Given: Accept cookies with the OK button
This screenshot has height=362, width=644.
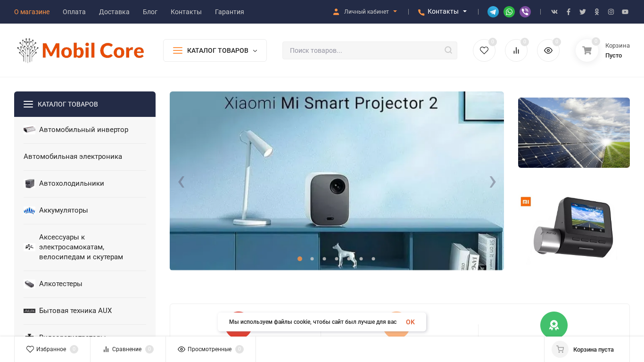Looking at the screenshot, I should tap(410, 322).
